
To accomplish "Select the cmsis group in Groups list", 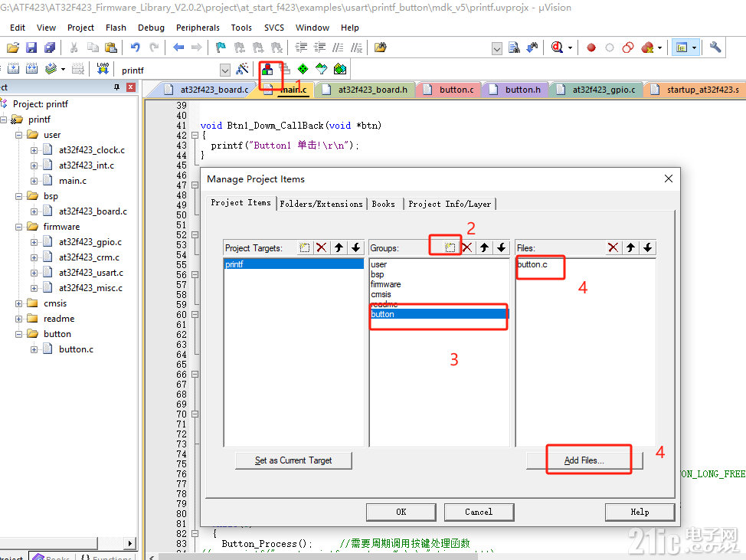I will [x=381, y=294].
